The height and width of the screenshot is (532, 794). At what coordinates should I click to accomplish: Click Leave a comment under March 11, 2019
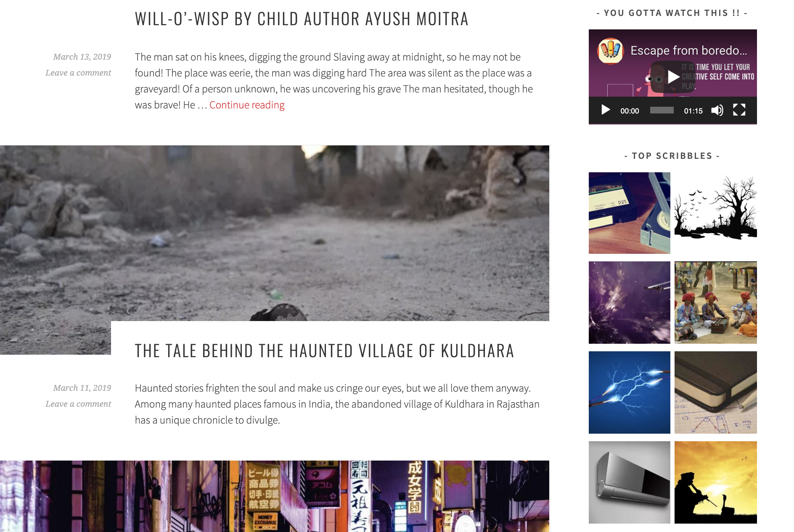pyautogui.click(x=78, y=404)
